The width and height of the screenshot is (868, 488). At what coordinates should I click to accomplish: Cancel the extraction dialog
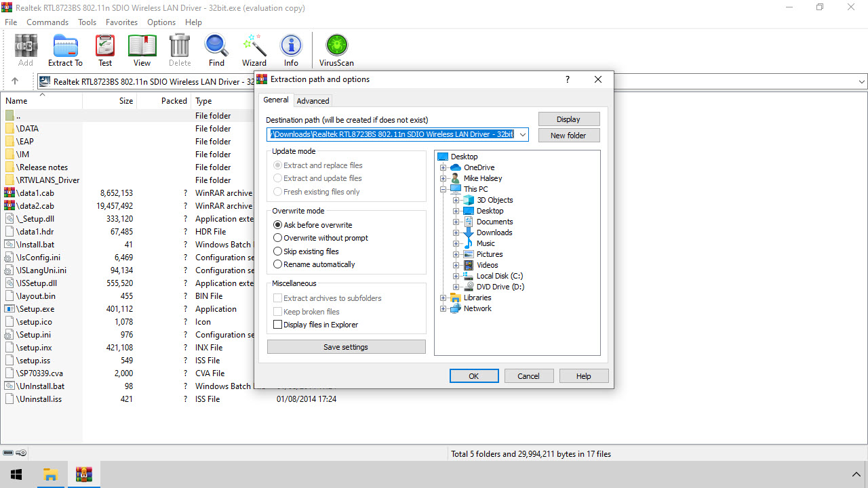pyautogui.click(x=529, y=375)
